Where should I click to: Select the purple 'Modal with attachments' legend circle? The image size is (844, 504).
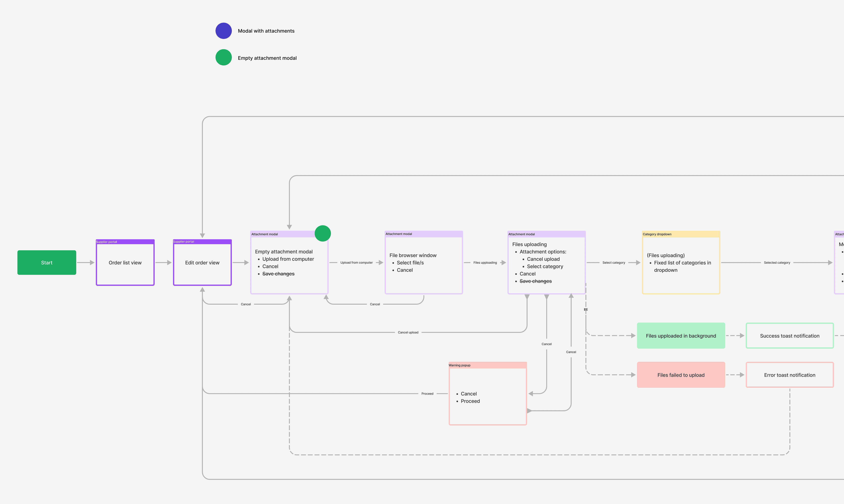(x=223, y=31)
